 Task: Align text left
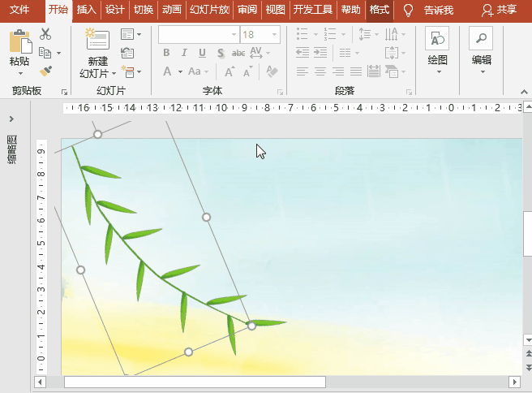coord(302,71)
